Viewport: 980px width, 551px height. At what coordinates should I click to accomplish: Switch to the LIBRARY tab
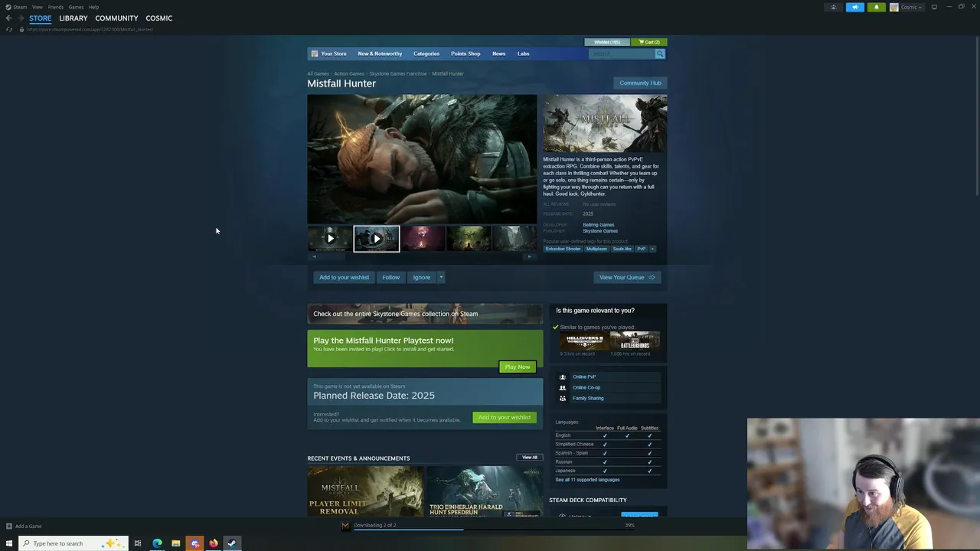(x=73, y=18)
